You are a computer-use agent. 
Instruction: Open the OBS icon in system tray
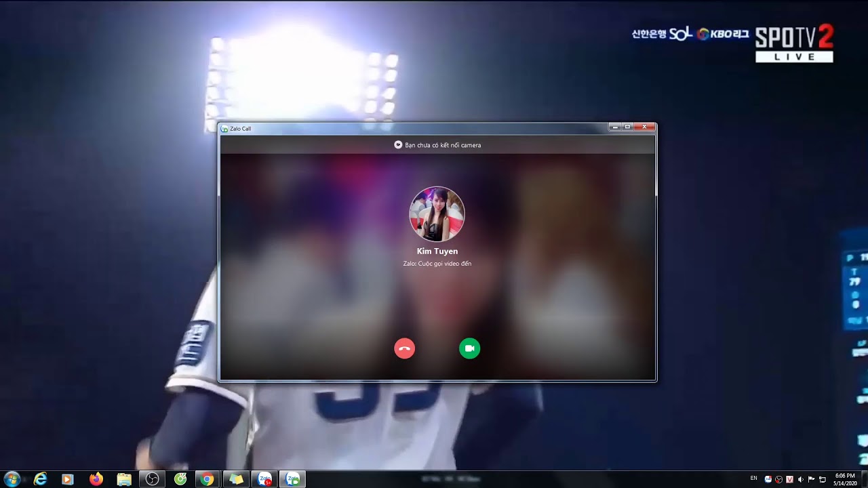778,479
